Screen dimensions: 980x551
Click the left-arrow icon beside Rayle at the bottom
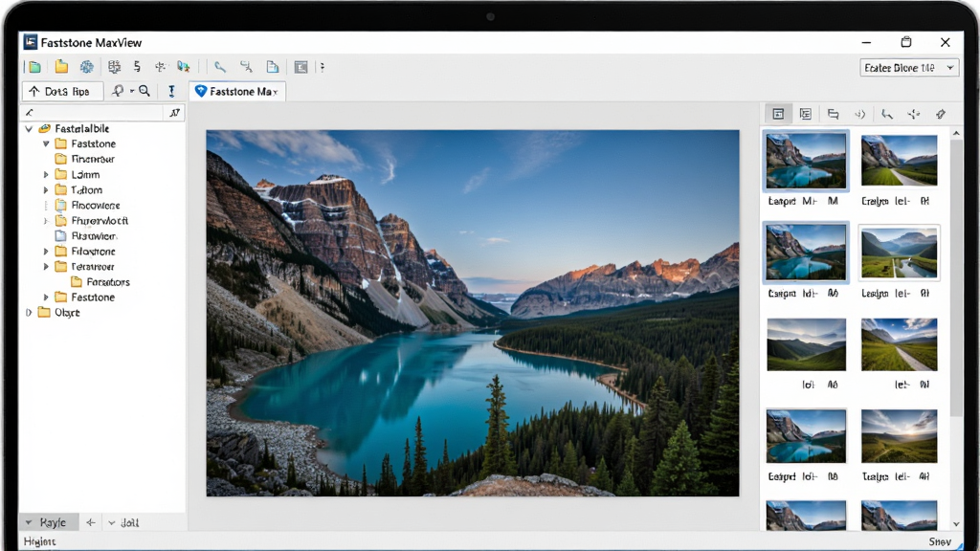pos(91,522)
